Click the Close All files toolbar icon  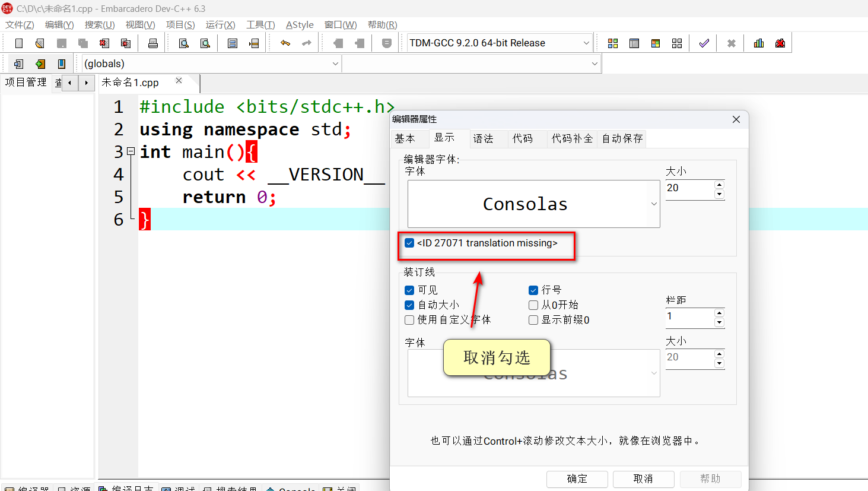(x=126, y=43)
